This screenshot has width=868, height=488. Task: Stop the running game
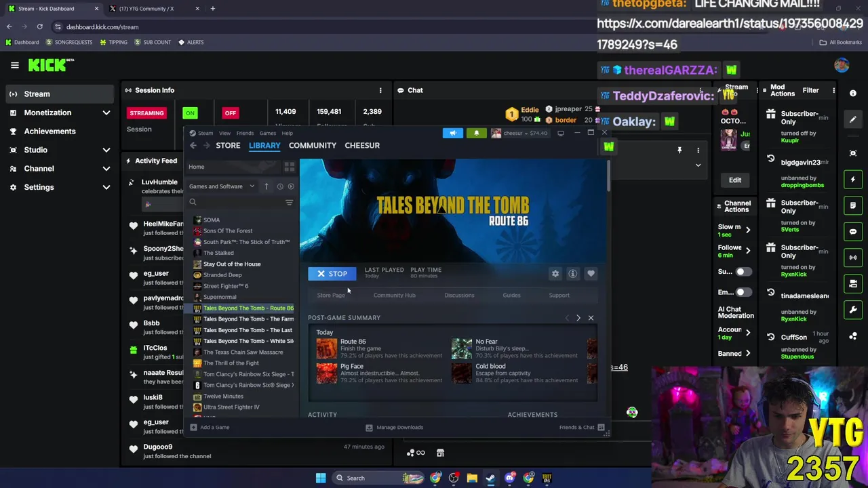coord(332,274)
